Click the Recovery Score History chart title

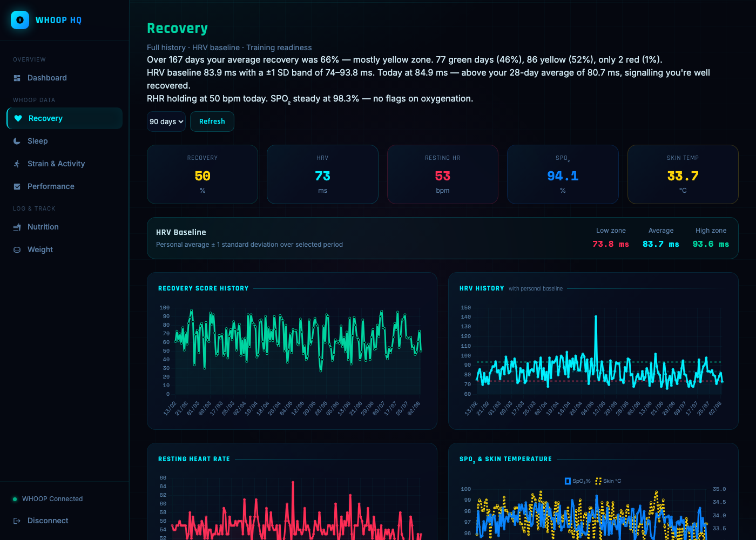click(x=204, y=288)
